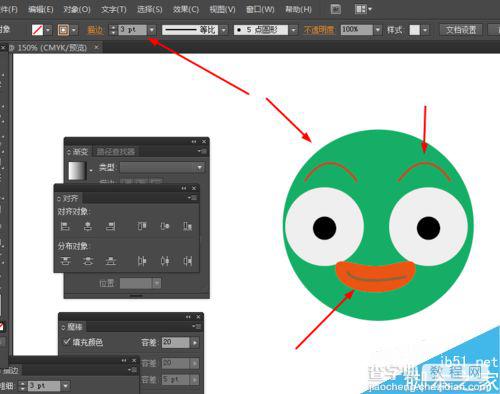Click vertical align top icon in Align panel
This screenshot has height=394, width=500.
coord(142,226)
